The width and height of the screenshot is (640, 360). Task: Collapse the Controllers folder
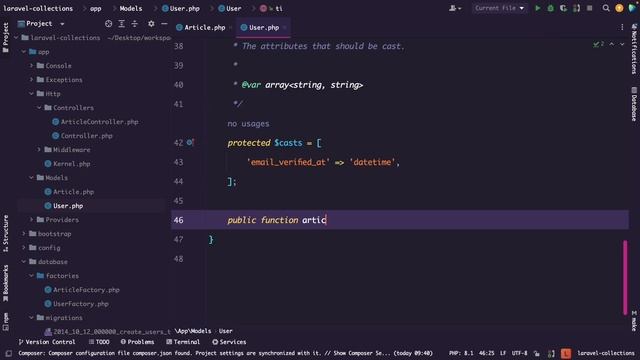pyautogui.click(x=39, y=108)
